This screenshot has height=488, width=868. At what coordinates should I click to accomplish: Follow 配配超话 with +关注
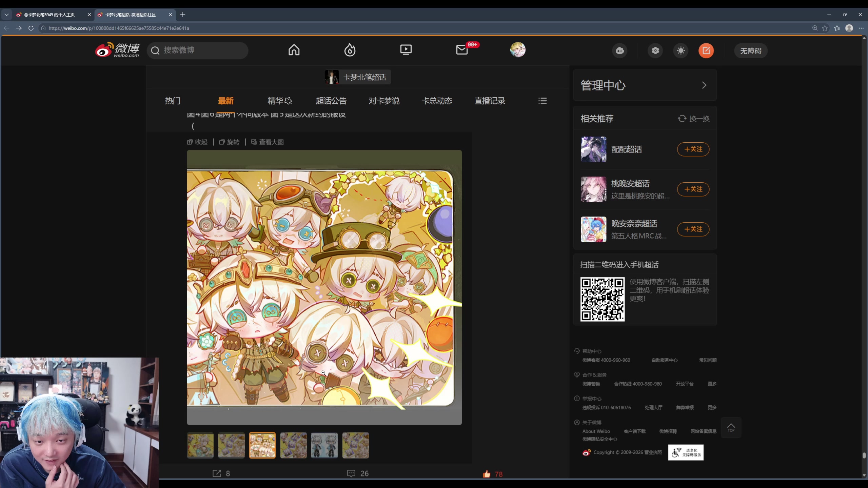point(693,149)
